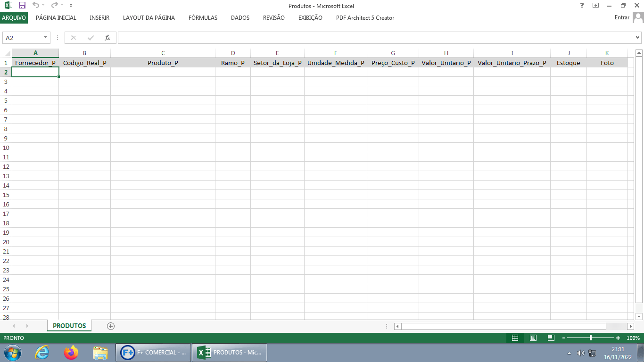Screen dimensions: 644x362
Task: Click the Ramo_P header cell
Action: pyautogui.click(x=233, y=63)
